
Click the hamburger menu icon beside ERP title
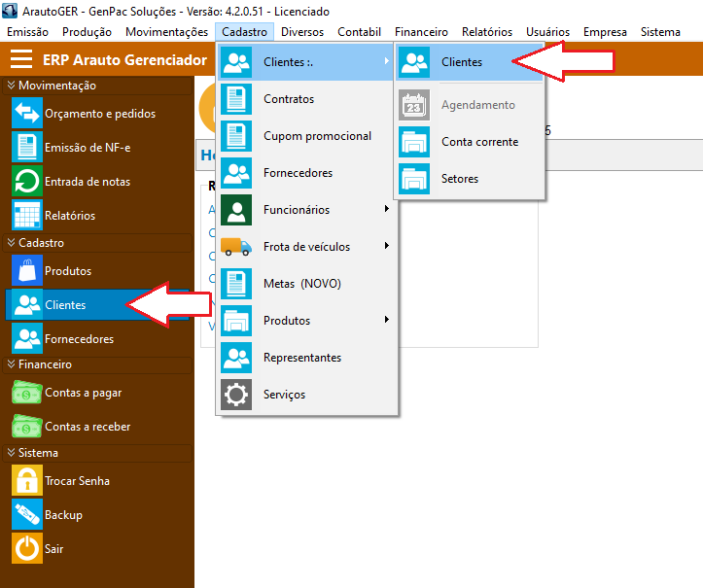(x=21, y=59)
